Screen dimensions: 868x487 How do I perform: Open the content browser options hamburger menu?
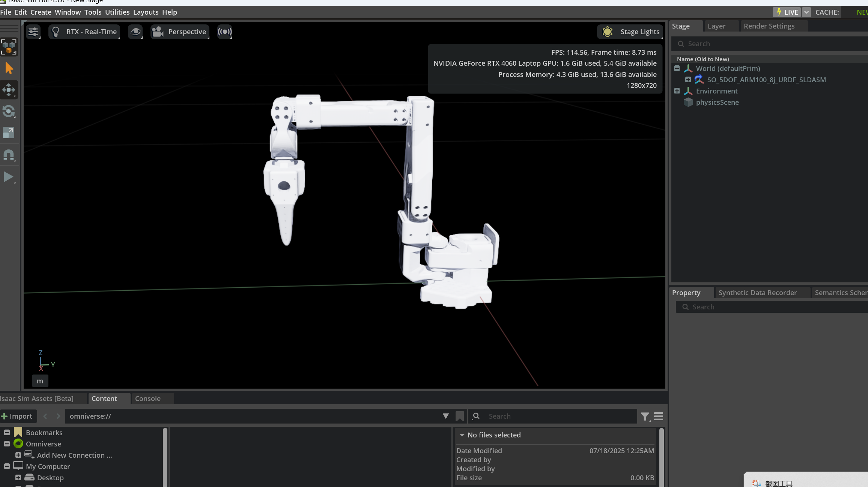click(659, 416)
